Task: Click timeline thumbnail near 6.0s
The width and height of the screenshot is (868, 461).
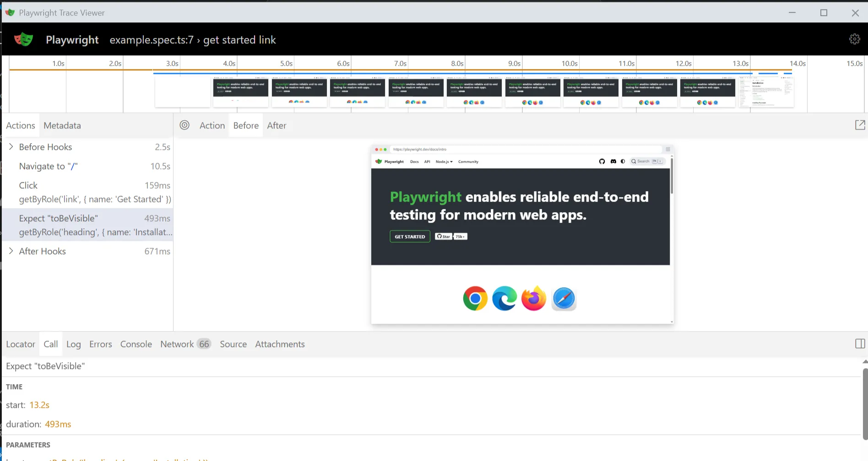Action: pyautogui.click(x=358, y=92)
